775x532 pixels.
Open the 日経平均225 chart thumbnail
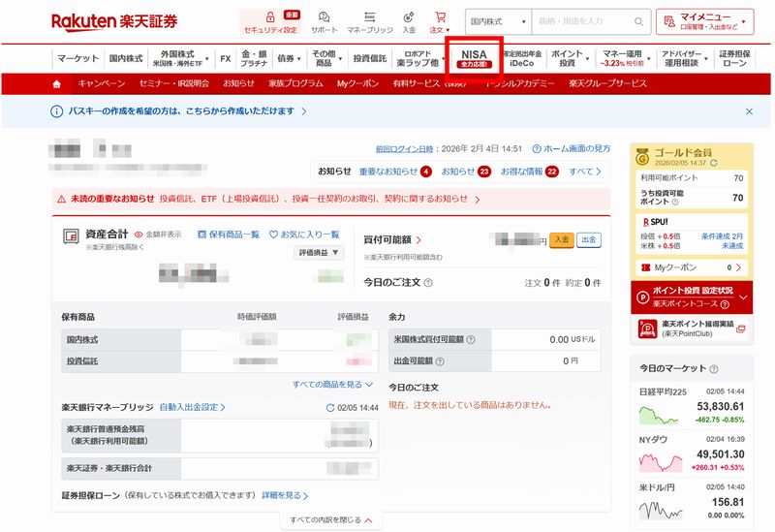click(659, 415)
